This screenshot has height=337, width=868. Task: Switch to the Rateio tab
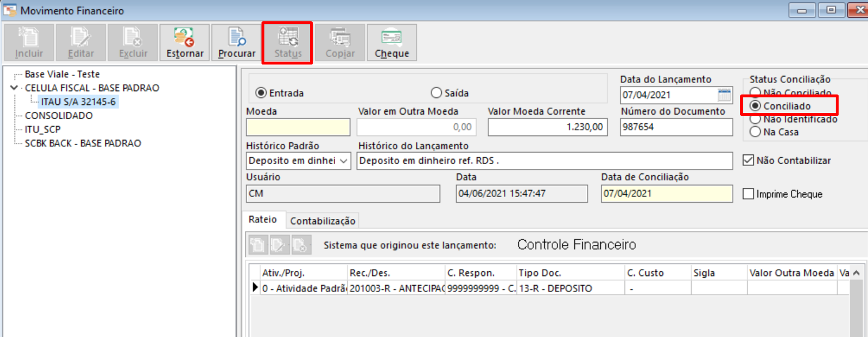263,219
